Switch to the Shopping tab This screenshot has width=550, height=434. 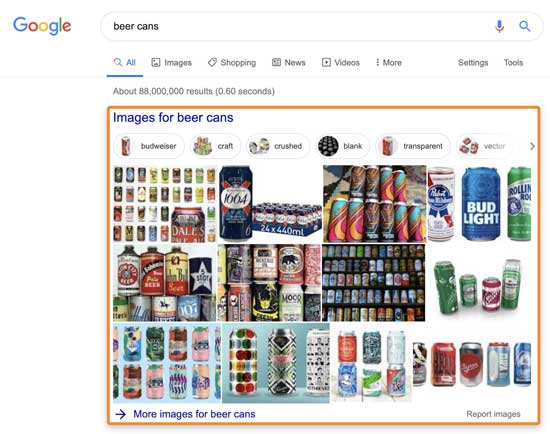point(232,62)
